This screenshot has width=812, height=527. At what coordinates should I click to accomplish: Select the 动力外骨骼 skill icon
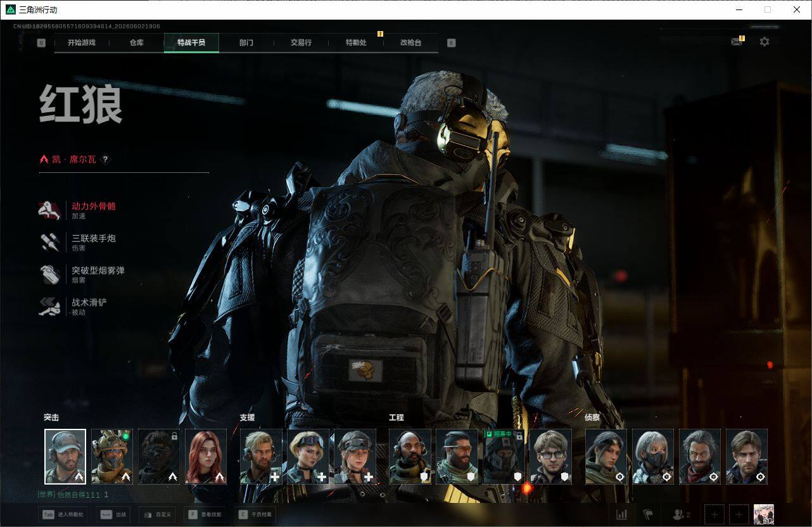coord(49,210)
